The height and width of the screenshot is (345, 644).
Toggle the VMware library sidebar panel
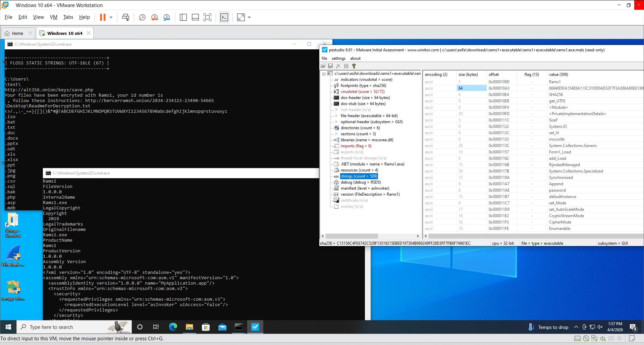pos(183,17)
